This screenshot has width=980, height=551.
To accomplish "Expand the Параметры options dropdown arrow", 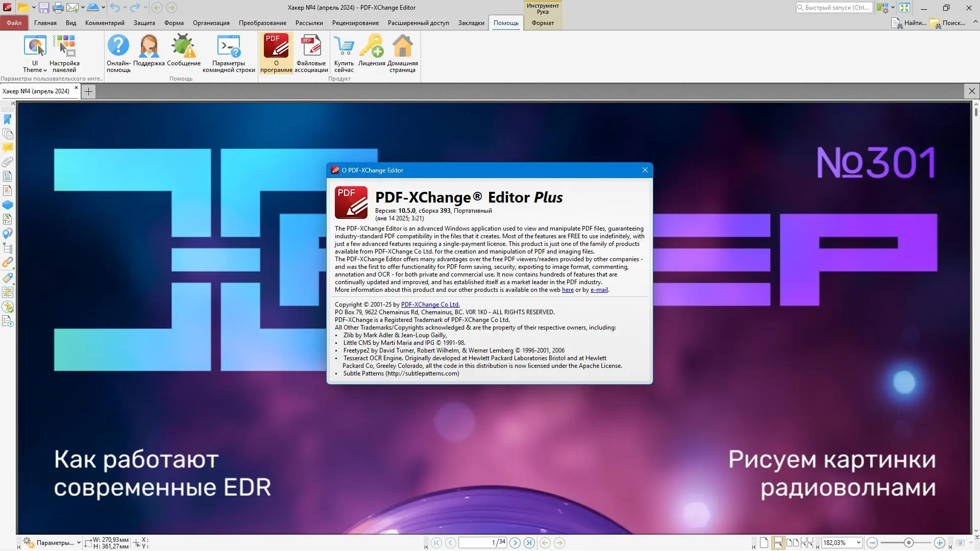I will tap(79, 543).
